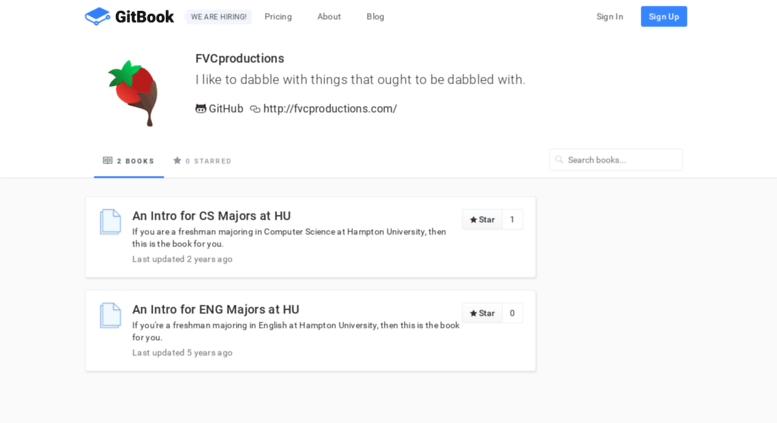777x423 pixels.
Task: Click the search magnifier icon
Action: (559, 159)
